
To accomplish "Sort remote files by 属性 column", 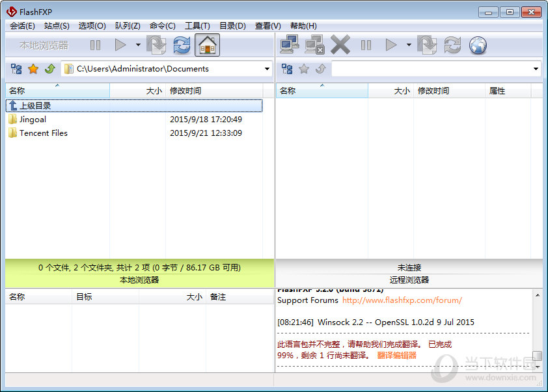I will [x=508, y=91].
